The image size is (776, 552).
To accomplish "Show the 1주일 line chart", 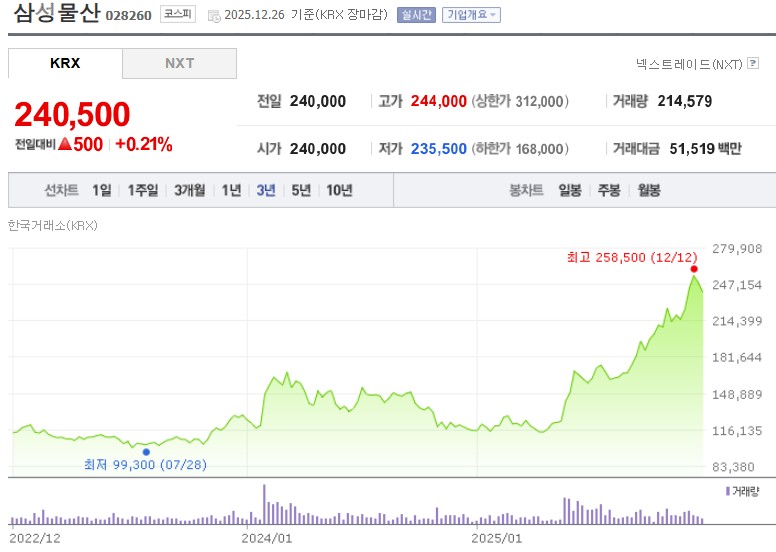I will tap(143, 190).
